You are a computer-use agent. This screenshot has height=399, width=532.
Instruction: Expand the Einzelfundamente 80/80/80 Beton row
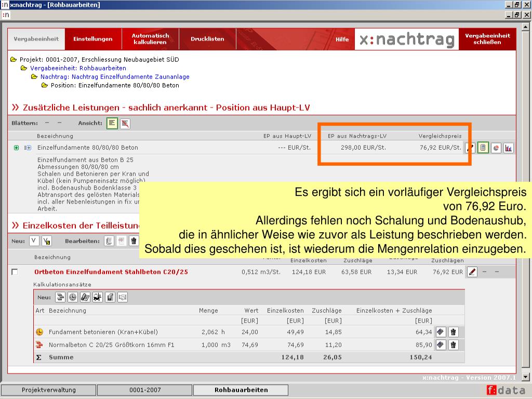(x=28, y=148)
